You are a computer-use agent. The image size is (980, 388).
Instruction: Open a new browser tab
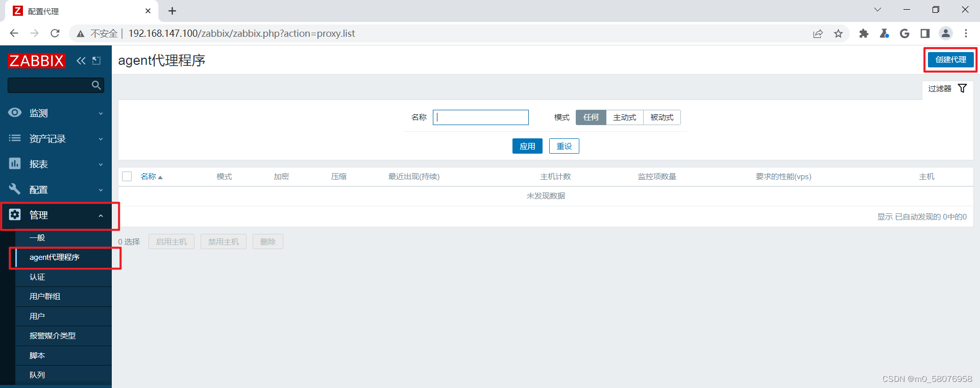173,11
